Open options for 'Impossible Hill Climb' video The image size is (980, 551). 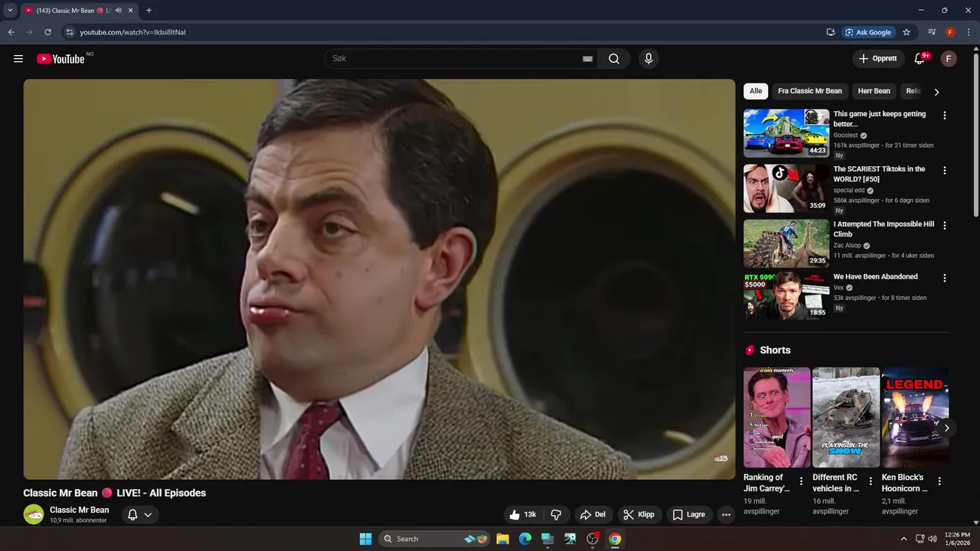point(944,226)
